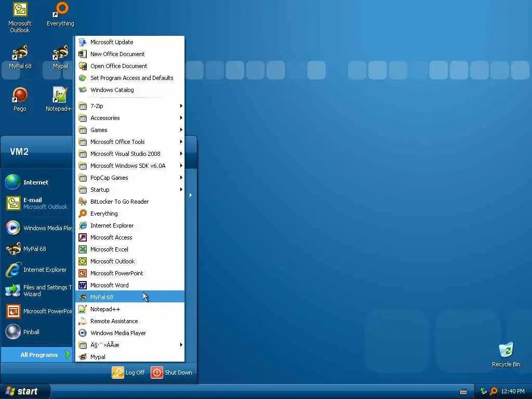Click the Remote Assistance icon
The width and height of the screenshot is (532, 399).
click(83, 321)
